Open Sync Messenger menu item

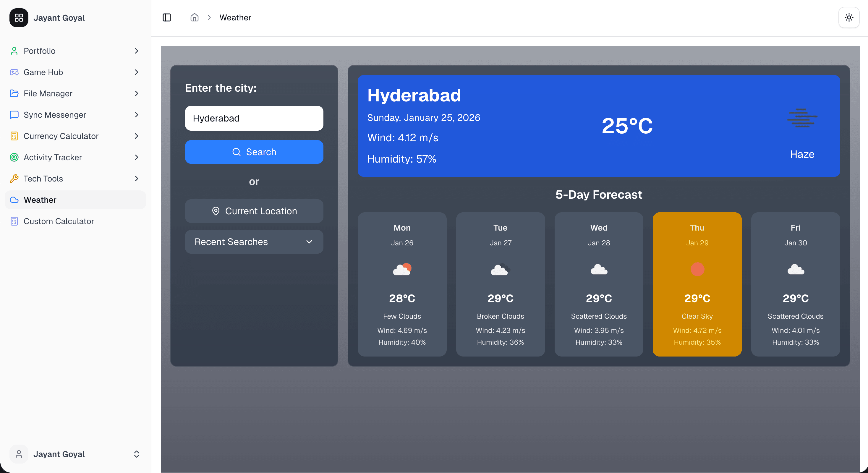75,114
